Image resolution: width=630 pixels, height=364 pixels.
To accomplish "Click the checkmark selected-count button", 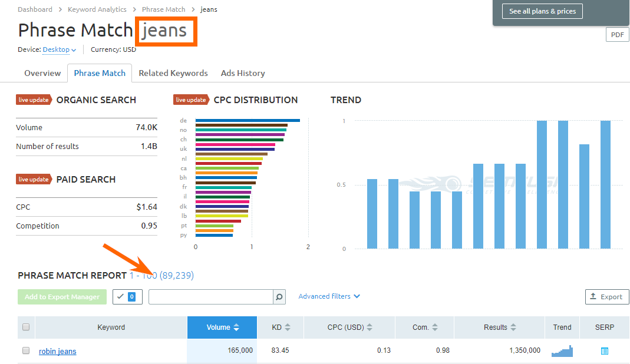I will [127, 297].
